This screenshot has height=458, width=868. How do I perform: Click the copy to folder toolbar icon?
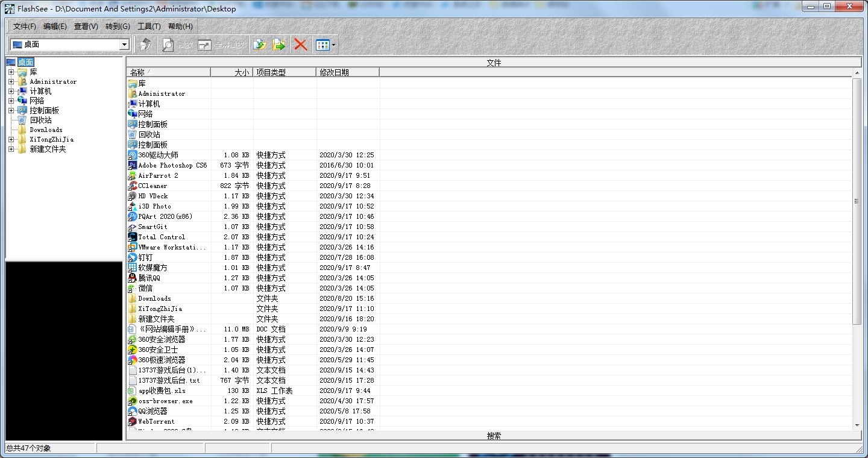(259, 45)
